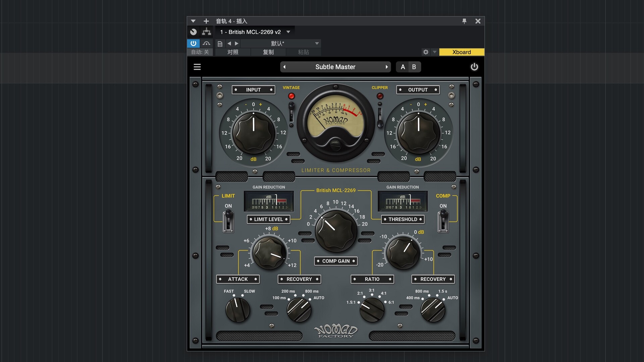Select the 6:1 ratio dot
644x362 pixels.
[x=385, y=302]
